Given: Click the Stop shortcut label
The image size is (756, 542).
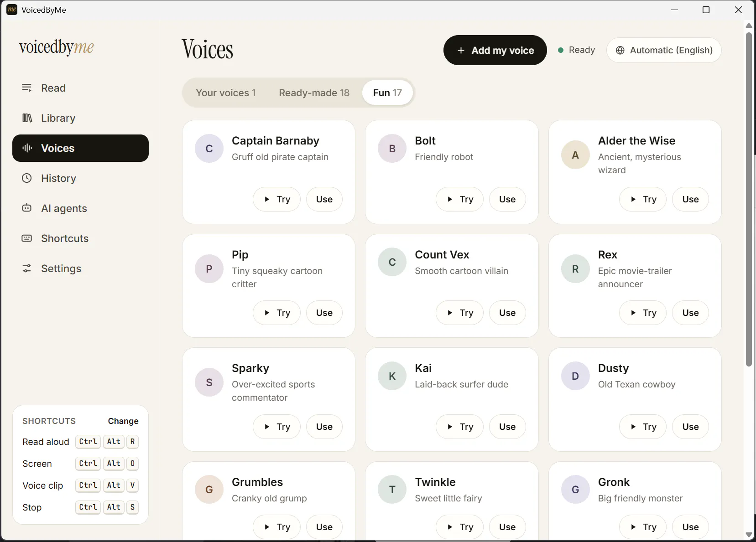Looking at the screenshot, I should (32, 507).
